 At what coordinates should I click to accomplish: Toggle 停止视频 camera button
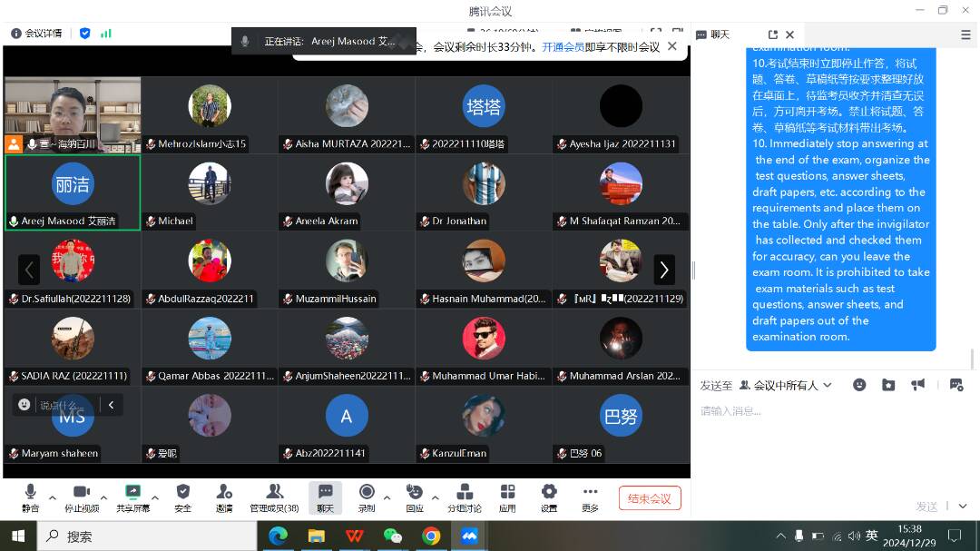82,497
